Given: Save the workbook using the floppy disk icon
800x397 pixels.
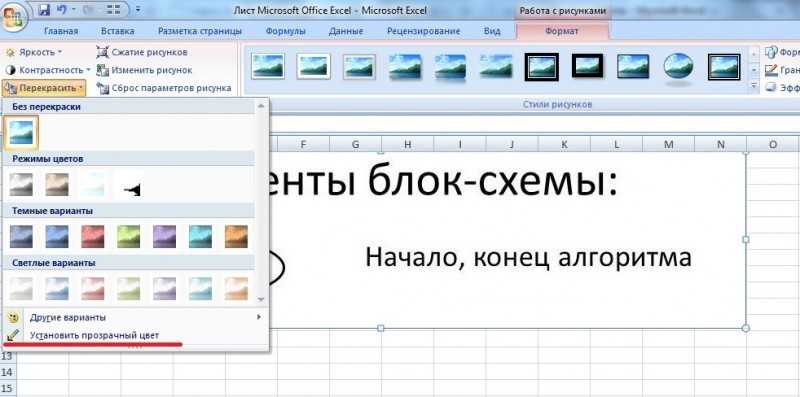Looking at the screenshot, I should coord(44,9).
